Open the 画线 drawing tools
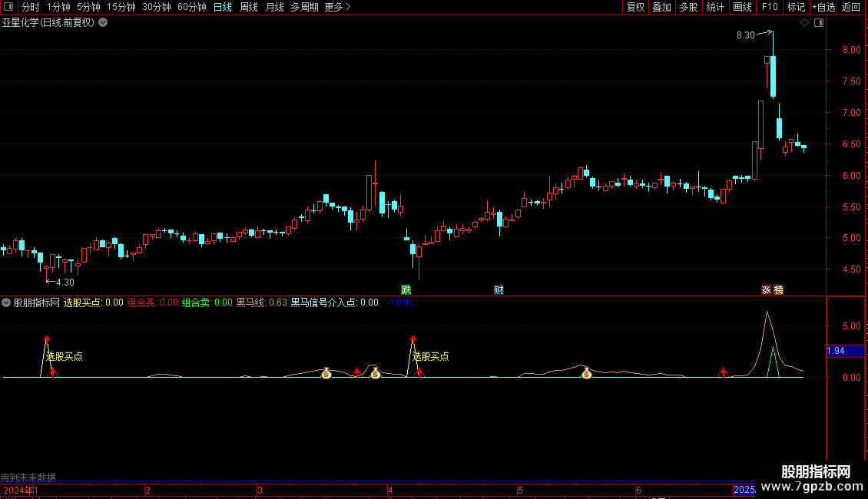 coord(742,7)
